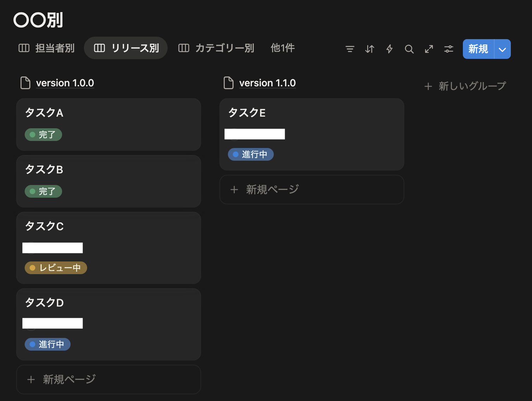532x401 pixels.
Task: Open the version 1.0.0 group link
Action: coord(65,83)
